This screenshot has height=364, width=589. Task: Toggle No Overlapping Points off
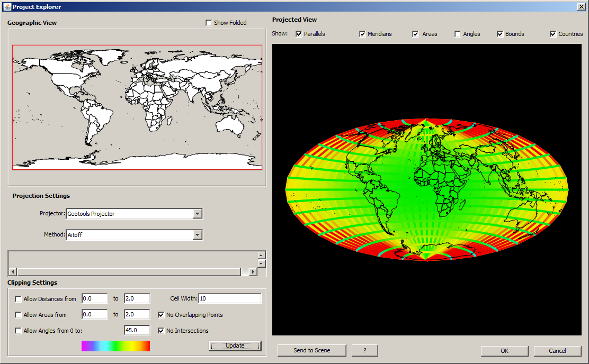pos(160,314)
